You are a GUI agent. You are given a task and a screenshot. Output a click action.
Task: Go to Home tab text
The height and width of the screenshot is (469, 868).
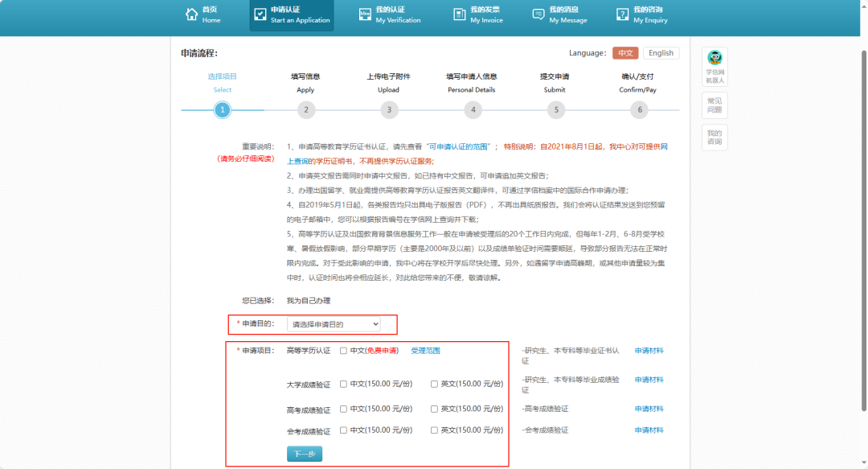211,15
